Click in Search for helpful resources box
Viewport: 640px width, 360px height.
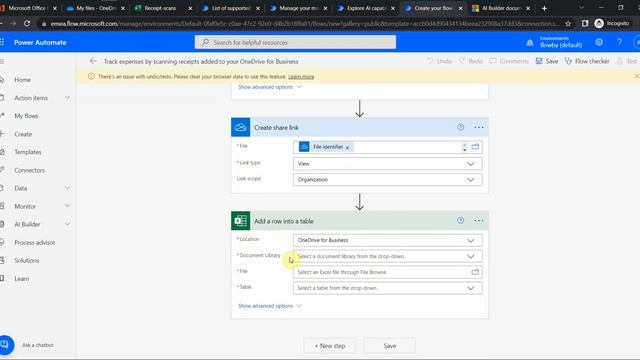click(x=295, y=42)
